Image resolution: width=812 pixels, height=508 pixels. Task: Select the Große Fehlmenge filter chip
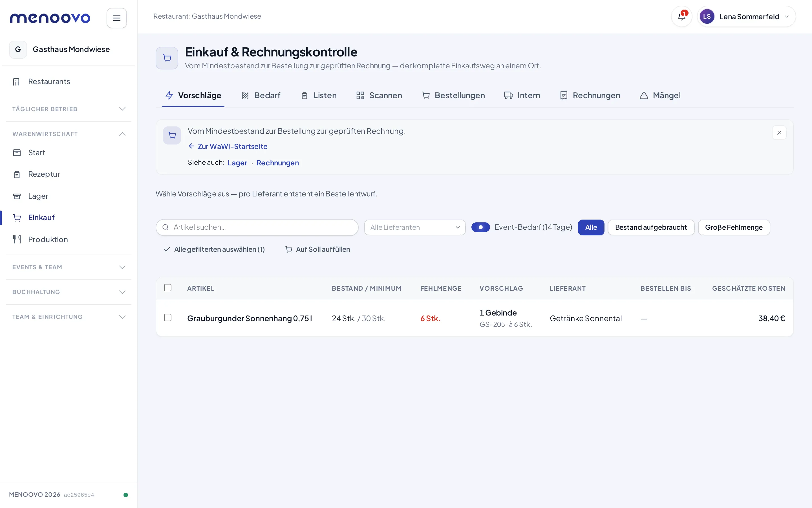click(x=734, y=227)
